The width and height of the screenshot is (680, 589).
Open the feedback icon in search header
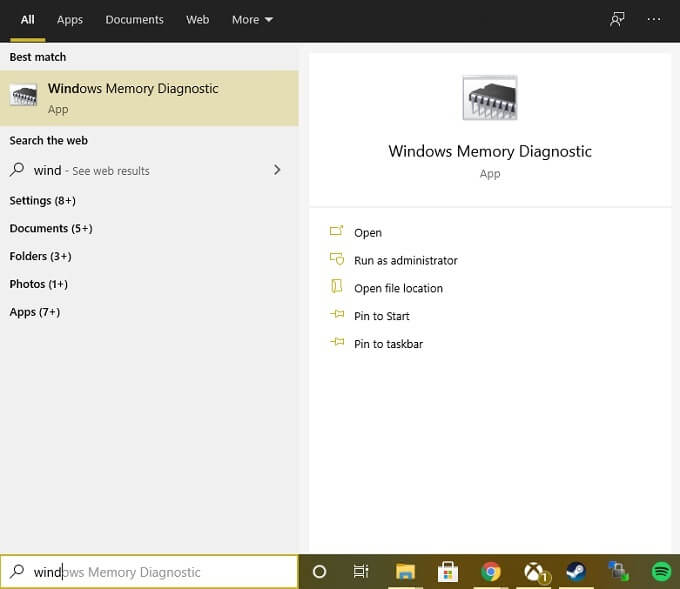point(617,19)
